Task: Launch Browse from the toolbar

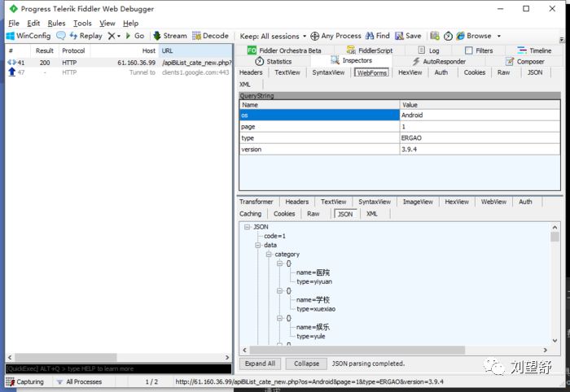Action: [x=474, y=36]
